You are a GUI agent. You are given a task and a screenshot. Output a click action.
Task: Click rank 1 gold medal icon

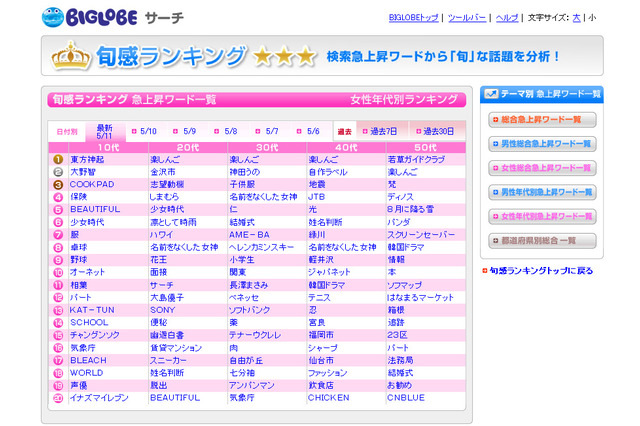coord(58,160)
